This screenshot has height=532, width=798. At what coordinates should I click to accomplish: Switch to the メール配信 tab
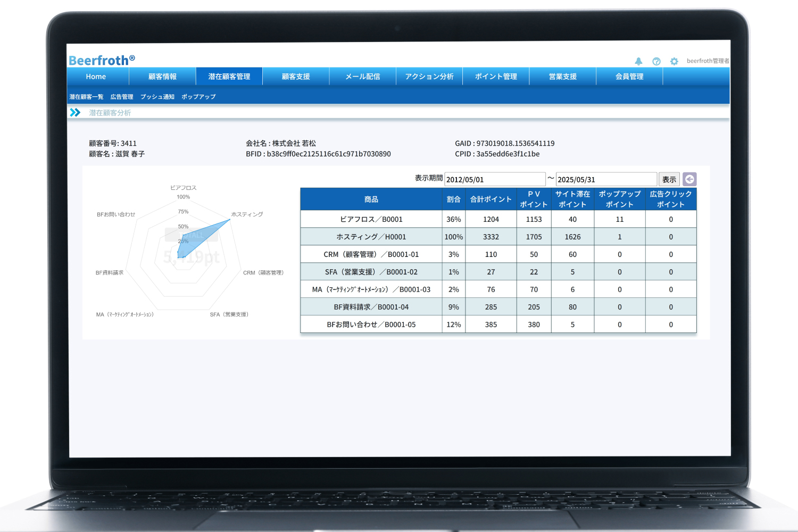(362, 77)
